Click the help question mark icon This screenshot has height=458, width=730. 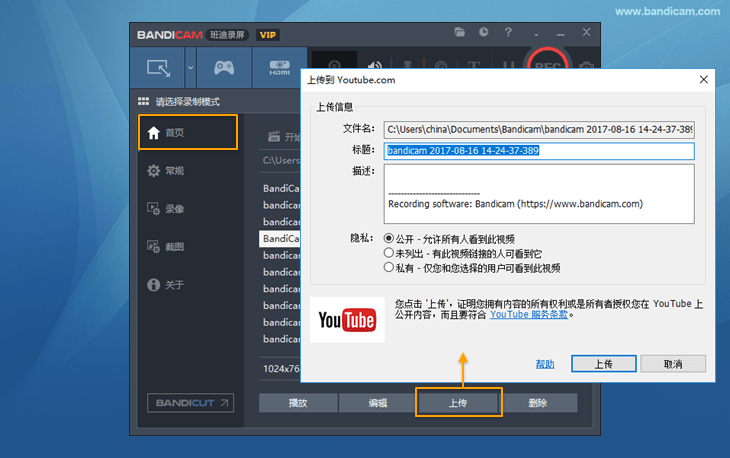point(508,32)
